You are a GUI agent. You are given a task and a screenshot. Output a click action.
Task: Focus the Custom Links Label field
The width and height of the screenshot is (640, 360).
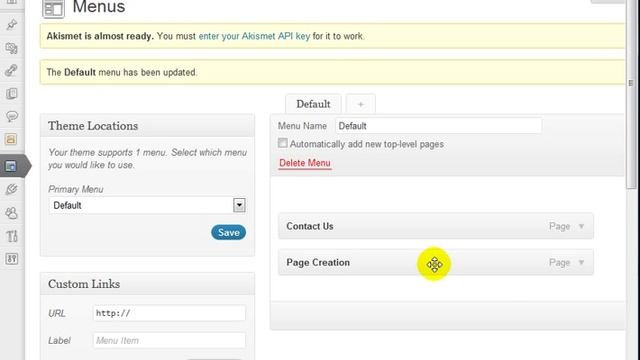[169, 340]
